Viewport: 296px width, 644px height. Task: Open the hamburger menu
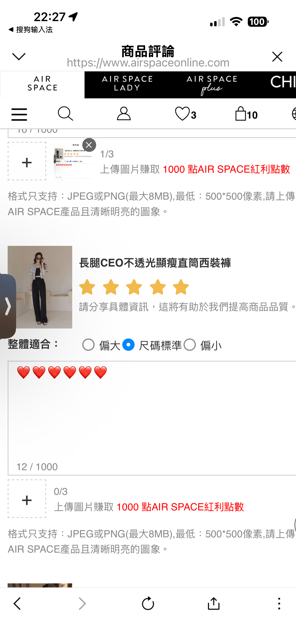[x=19, y=114]
